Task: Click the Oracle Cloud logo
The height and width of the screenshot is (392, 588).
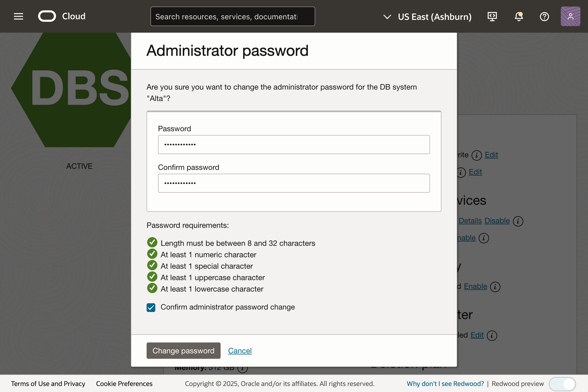Action: 47,16
